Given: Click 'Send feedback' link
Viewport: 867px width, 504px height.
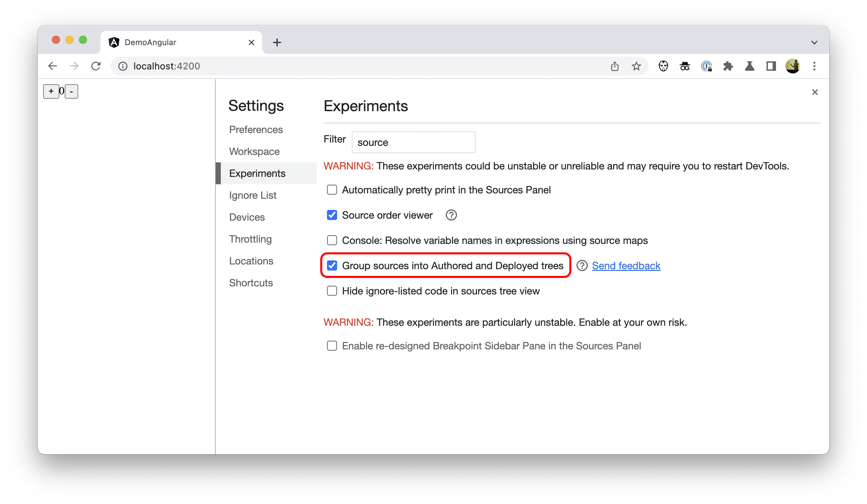Looking at the screenshot, I should [x=626, y=265].
